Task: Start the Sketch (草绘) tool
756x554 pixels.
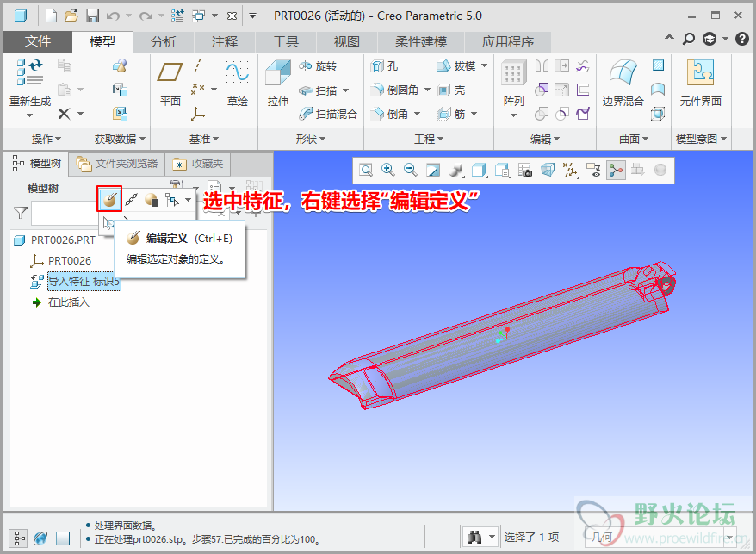Action: tap(237, 83)
